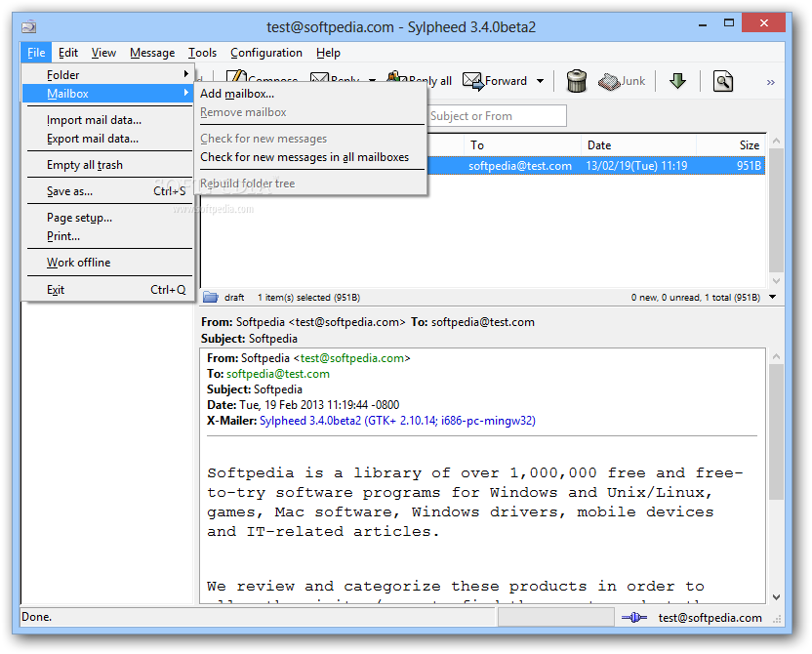
Task: Choose Save as from File menu
Action: pos(107,191)
